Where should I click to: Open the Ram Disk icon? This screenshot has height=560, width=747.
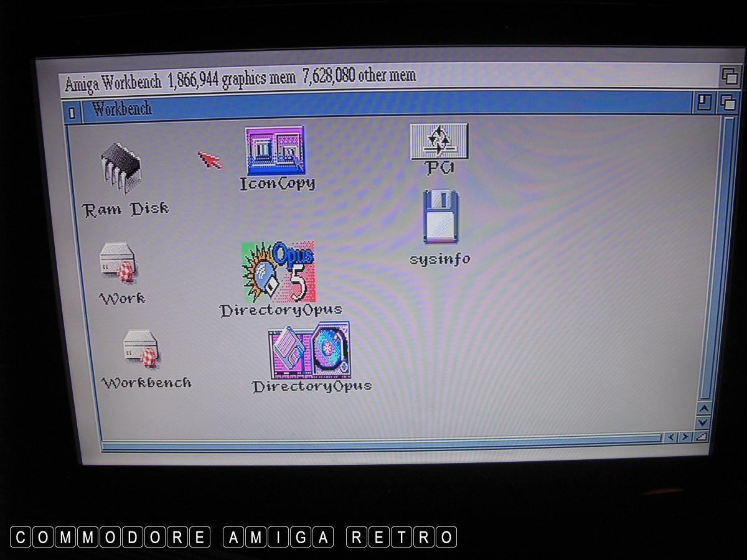[121, 168]
